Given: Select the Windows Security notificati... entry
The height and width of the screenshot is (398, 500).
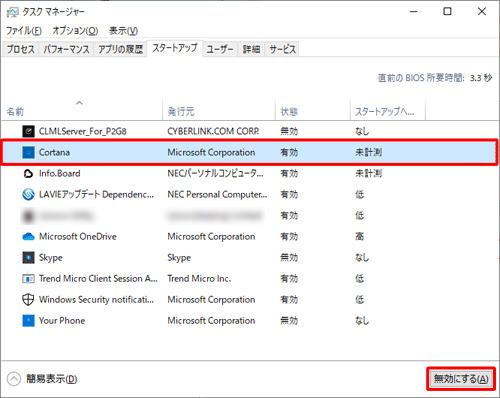Looking at the screenshot, I should [96, 300].
